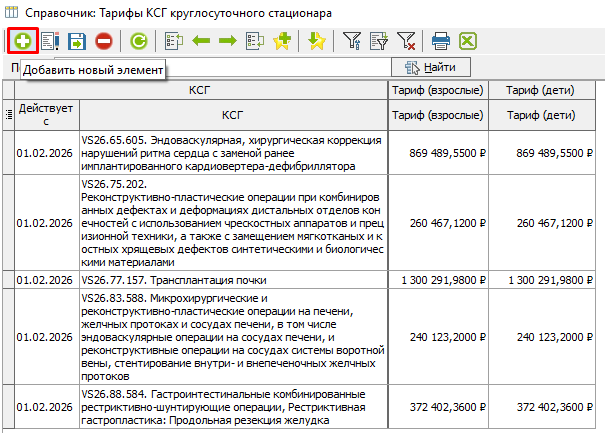Click the top КСГ group header

coord(201,90)
